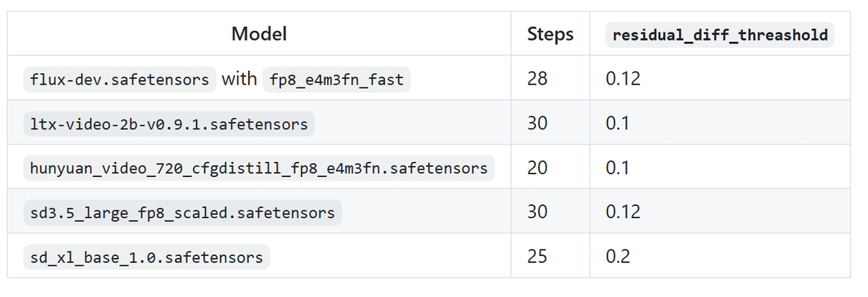Select the hunyuan_video_720_cfgdistill model filename
The width and height of the screenshot is (868, 297).
[x=259, y=168]
